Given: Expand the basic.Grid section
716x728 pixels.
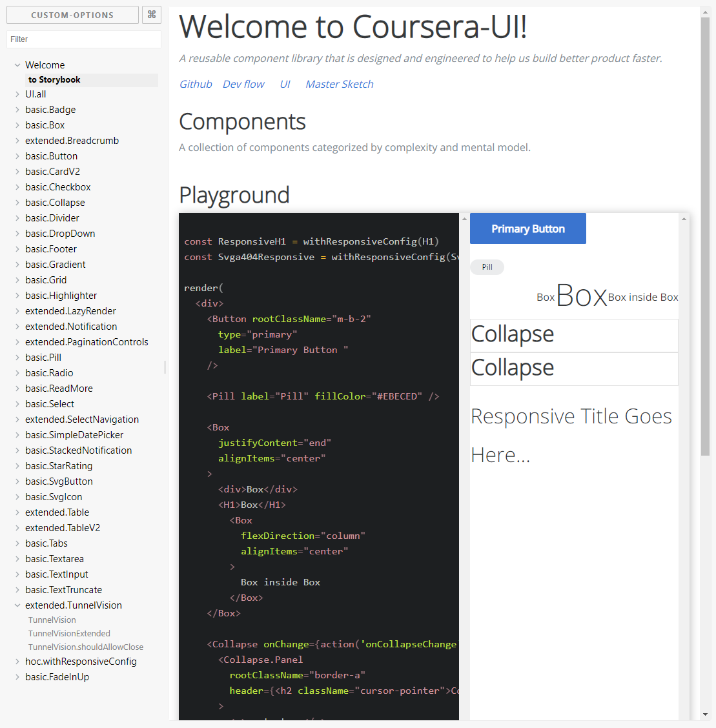Looking at the screenshot, I should 46,280.
